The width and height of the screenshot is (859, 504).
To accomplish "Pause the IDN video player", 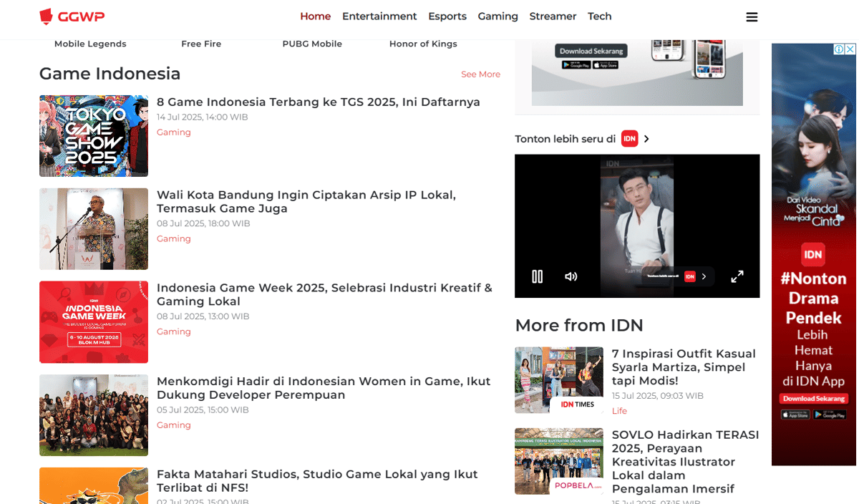I will click(x=537, y=276).
